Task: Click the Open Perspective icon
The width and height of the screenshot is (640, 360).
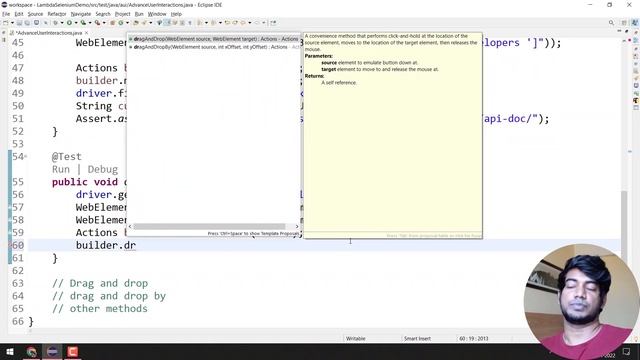Action: pos(624,23)
